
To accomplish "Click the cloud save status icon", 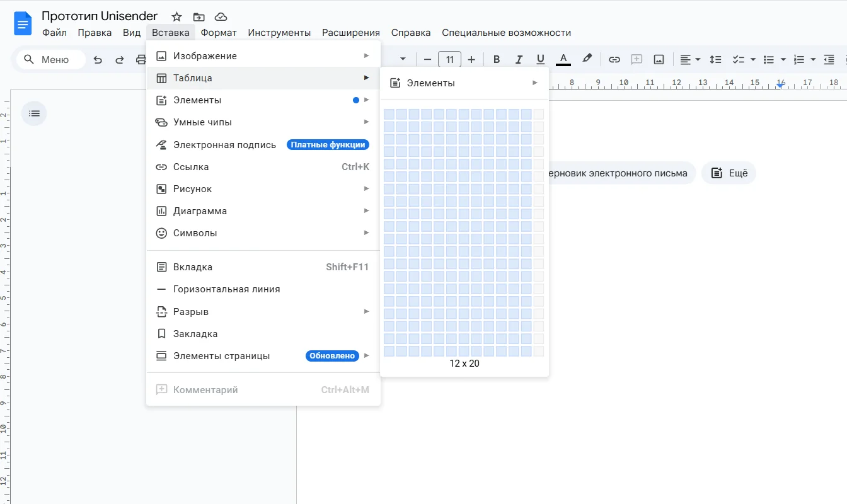I will click(x=221, y=17).
